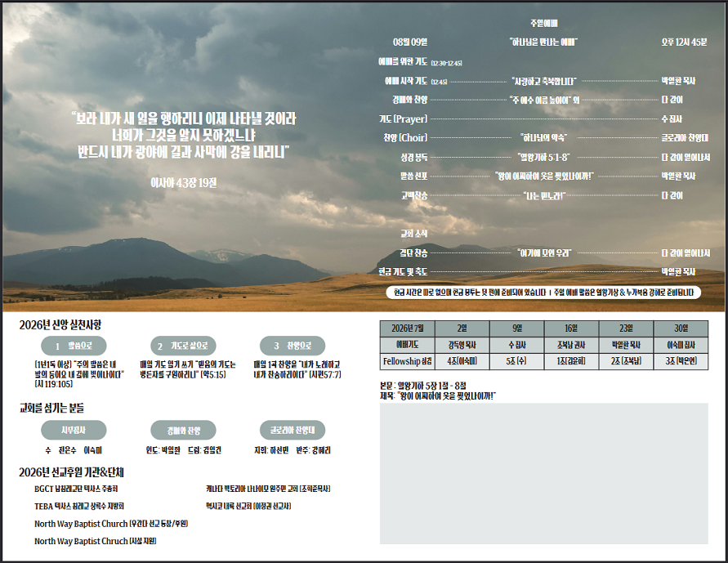The width and height of the screenshot is (728, 563).
Task: Click the '고백찬송' row label
Action: click(414, 195)
